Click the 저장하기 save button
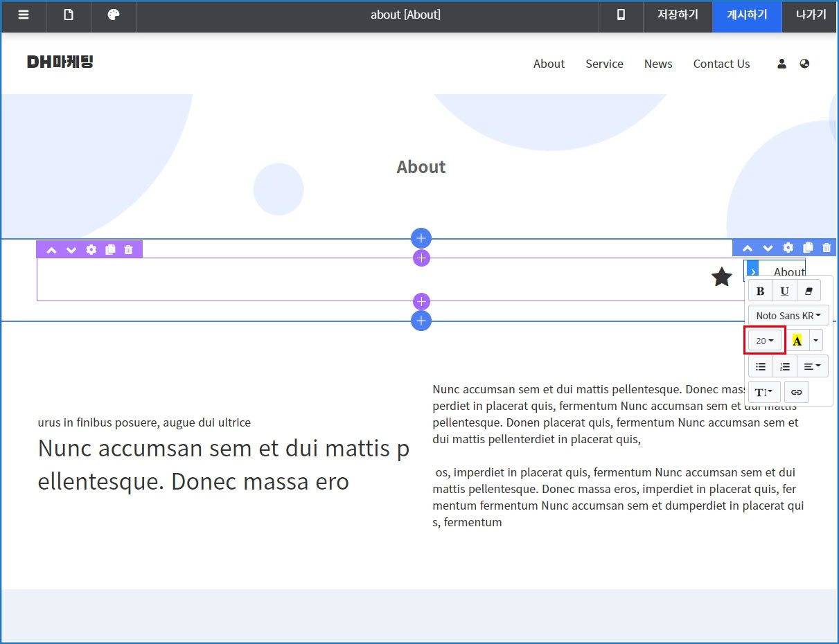 click(678, 15)
